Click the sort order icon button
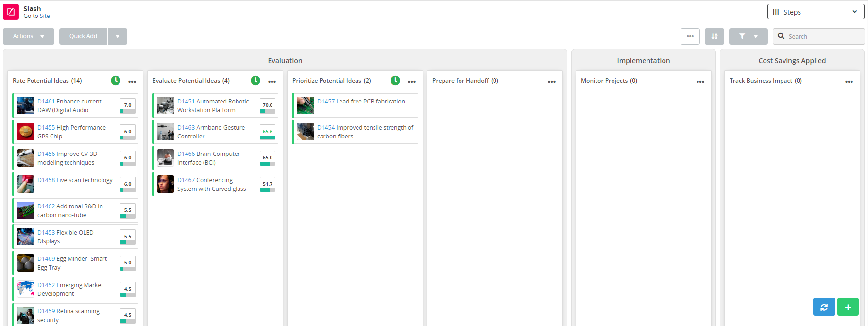868x326 pixels. coord(715,36)
